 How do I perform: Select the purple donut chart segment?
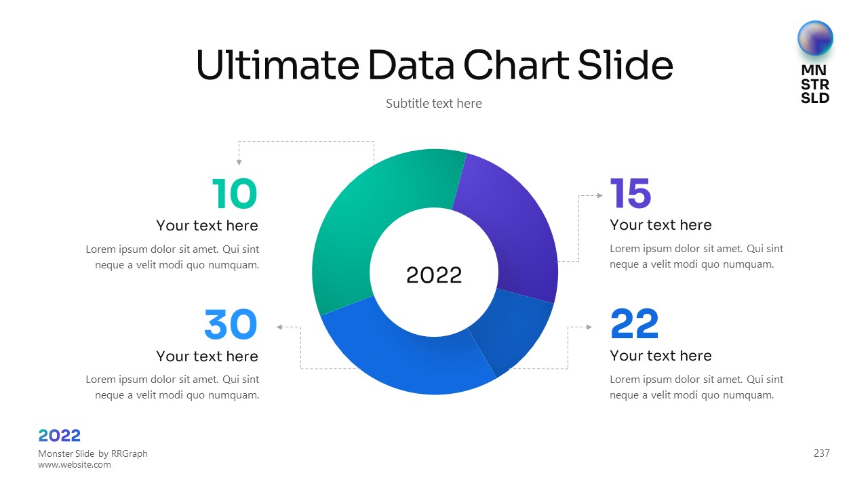pyautogui.click(x=515, y=224)
